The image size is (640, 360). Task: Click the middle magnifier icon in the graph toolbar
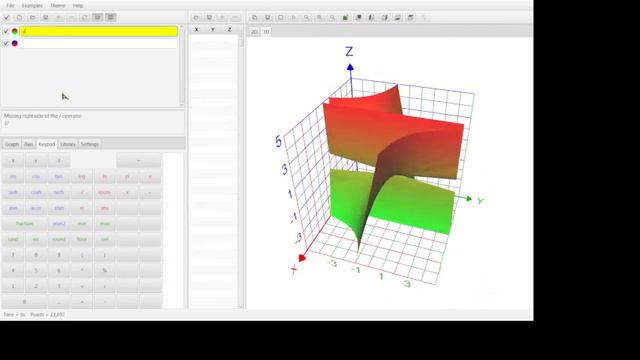tap(320, 18)
